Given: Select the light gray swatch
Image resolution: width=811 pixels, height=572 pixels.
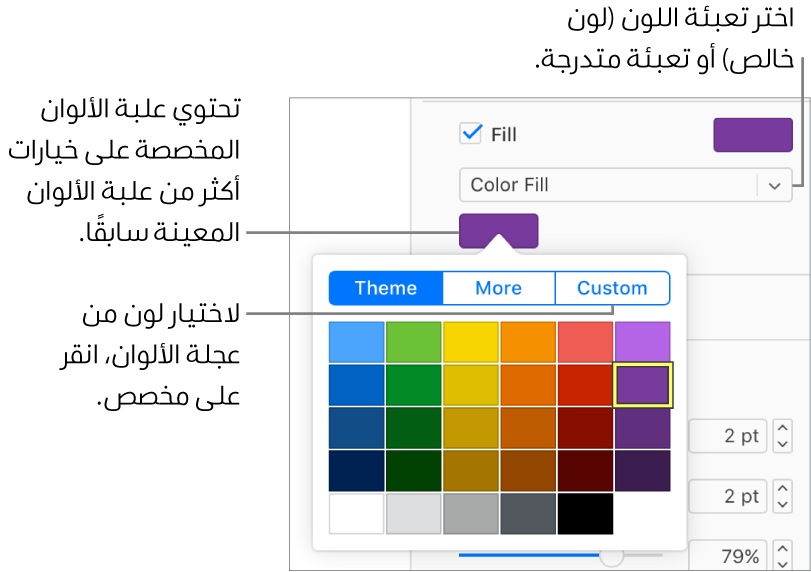Looking at the screenshot, I should coord(414,514).
